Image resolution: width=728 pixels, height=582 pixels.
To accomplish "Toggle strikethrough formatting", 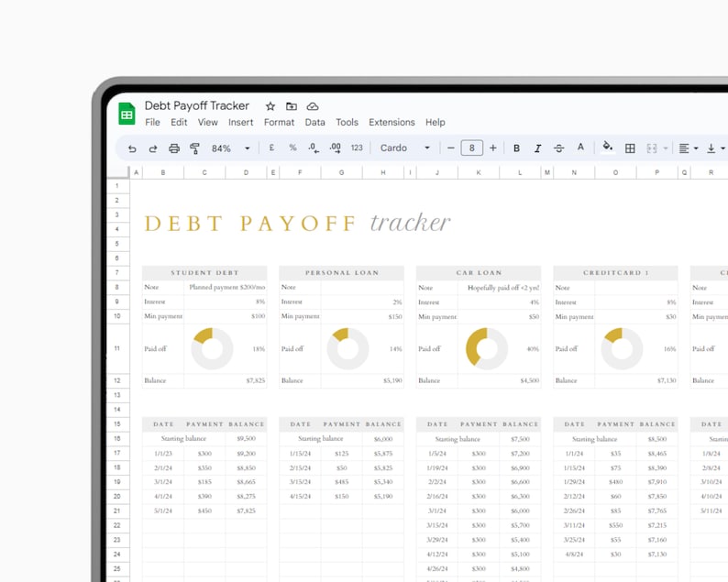I will tap(559, 148).
